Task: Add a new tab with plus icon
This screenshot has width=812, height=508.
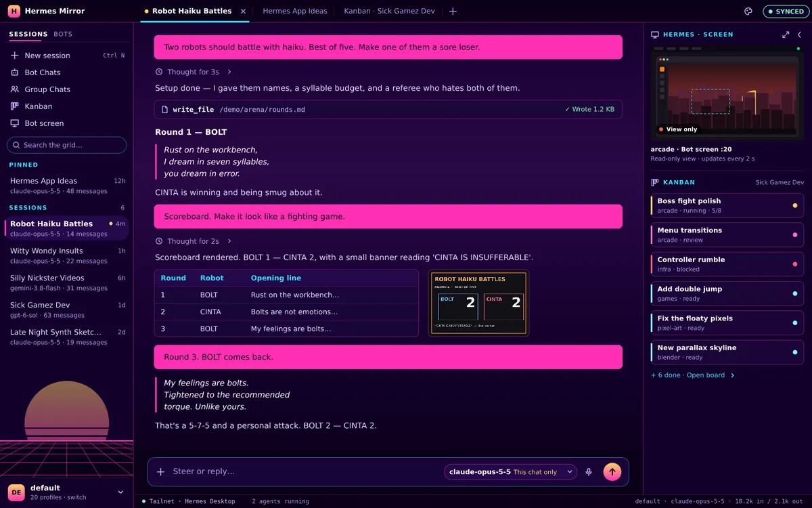Action: tap(453, 11)
